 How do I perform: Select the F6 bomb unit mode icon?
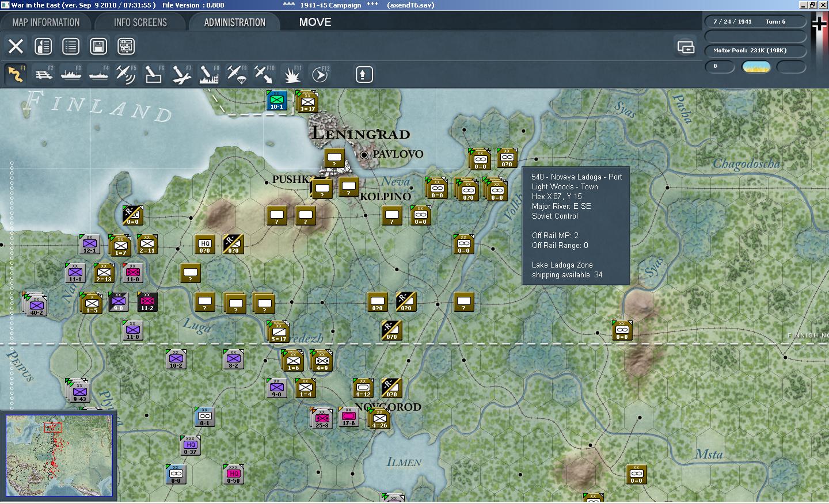coord(154,74)
